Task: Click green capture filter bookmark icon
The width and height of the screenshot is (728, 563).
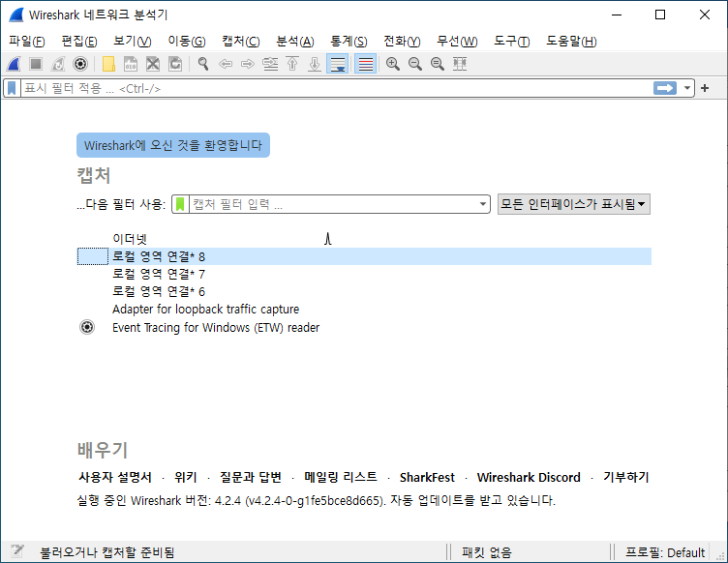Action: click(x=180, y=204)
